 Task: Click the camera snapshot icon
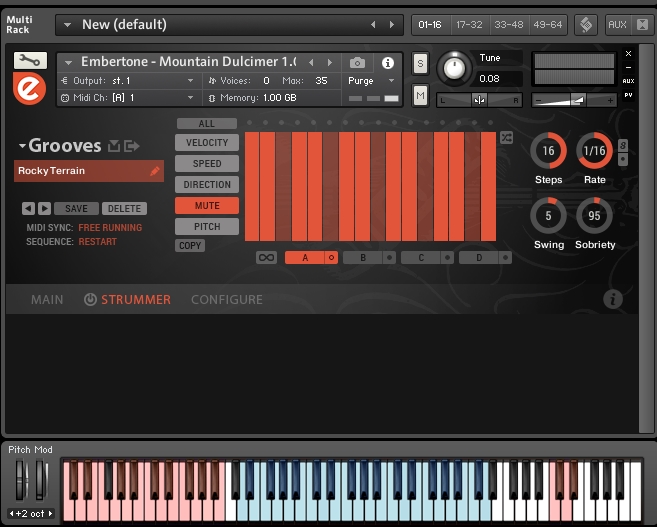[357, 63]
